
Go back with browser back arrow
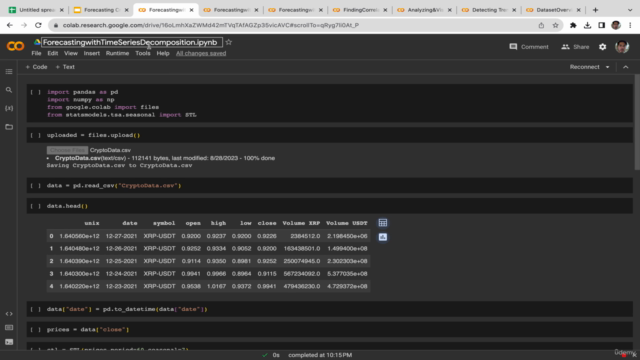pos(10,25)
